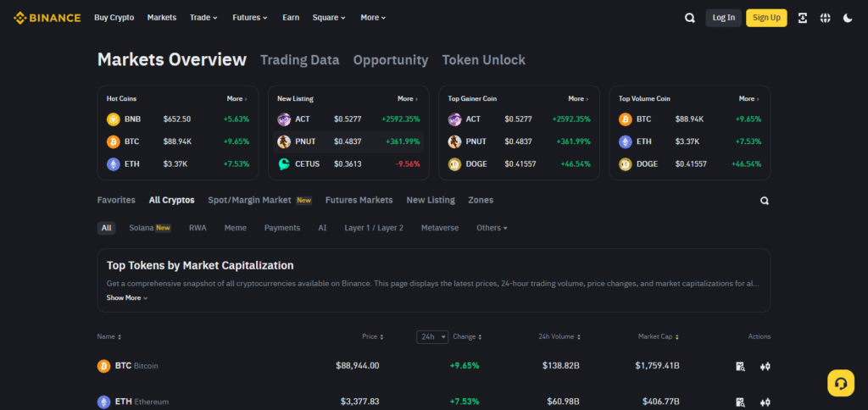This screenshot has height=410, width=868.
Task: Click the BTC icon in Top Volume Coin
Action: coord(626,119)
